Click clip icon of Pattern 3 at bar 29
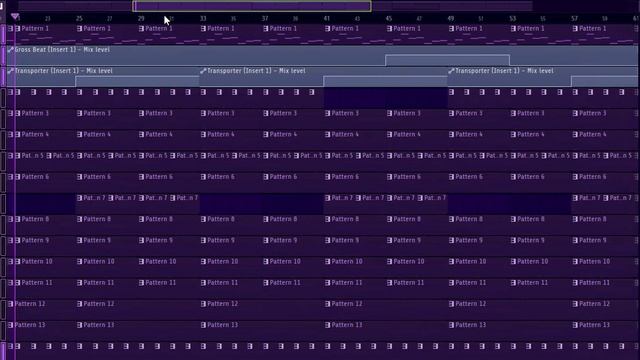The height and width of the screenshot is (360, 640). (141, 113)
